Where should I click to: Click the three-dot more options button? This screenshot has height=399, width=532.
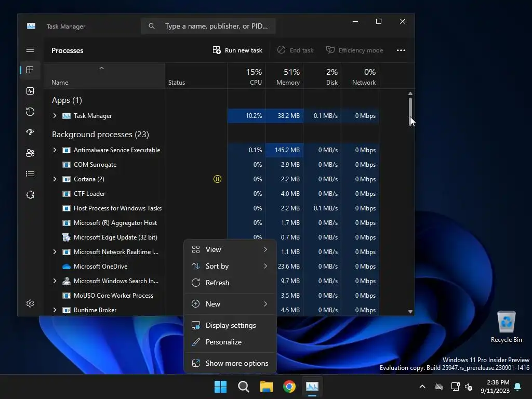[x=401, y=50]
